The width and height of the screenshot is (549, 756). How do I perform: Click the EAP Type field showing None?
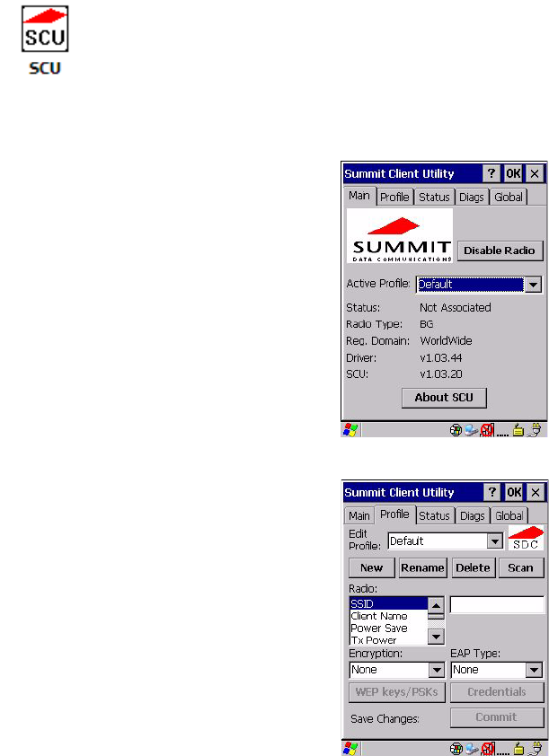click(x=489, y=670)
